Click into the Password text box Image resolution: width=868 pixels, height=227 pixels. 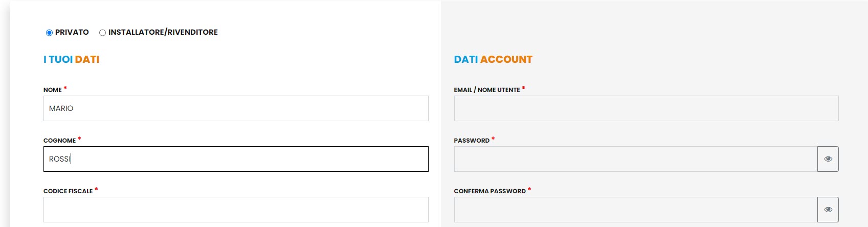[635, 159]
